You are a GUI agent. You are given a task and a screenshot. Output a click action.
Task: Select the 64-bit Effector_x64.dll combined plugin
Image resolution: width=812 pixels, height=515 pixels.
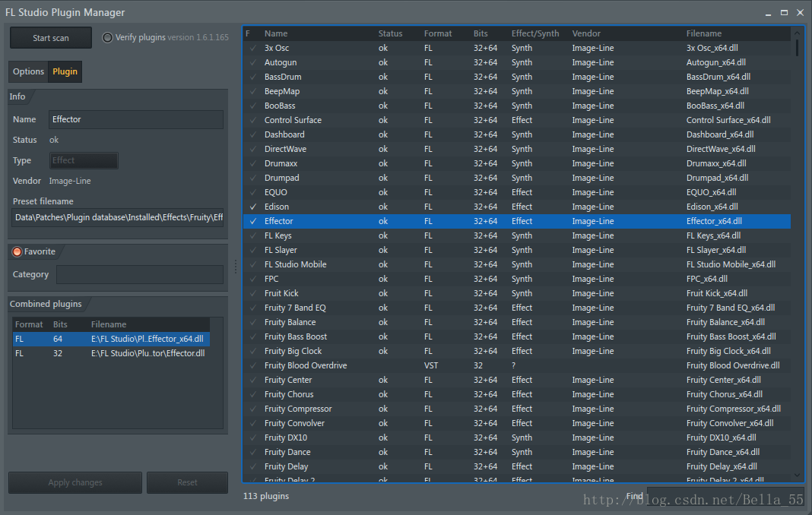tap(111, 339)
